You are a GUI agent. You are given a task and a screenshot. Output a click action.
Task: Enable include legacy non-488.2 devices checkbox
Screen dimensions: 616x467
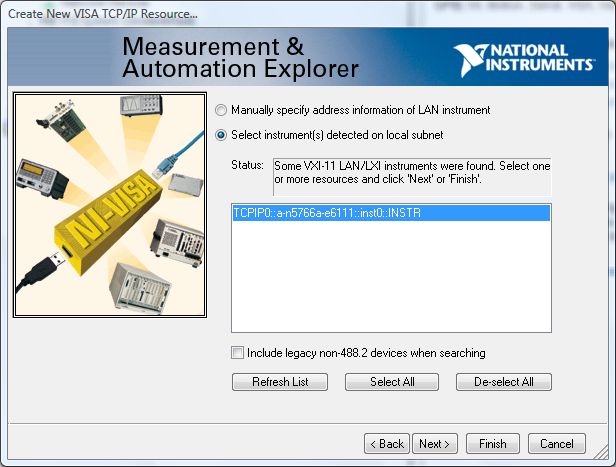coord(237,353)
